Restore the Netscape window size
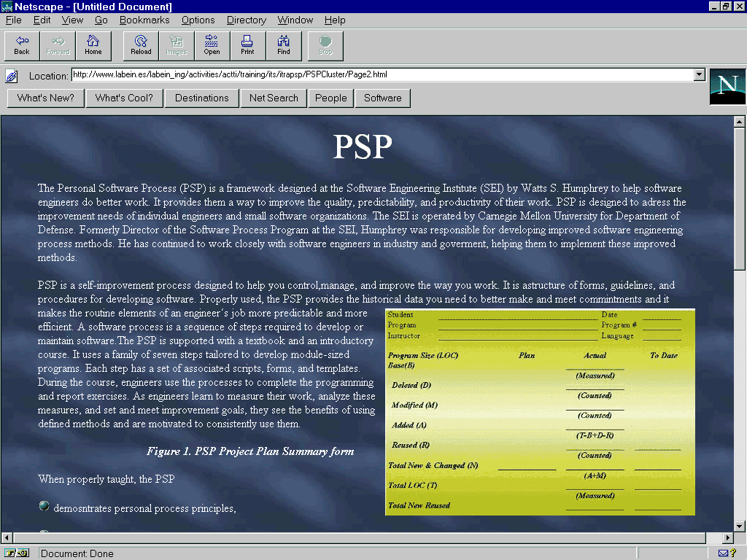This screenshot has width=747, height=560. point(726,6)
